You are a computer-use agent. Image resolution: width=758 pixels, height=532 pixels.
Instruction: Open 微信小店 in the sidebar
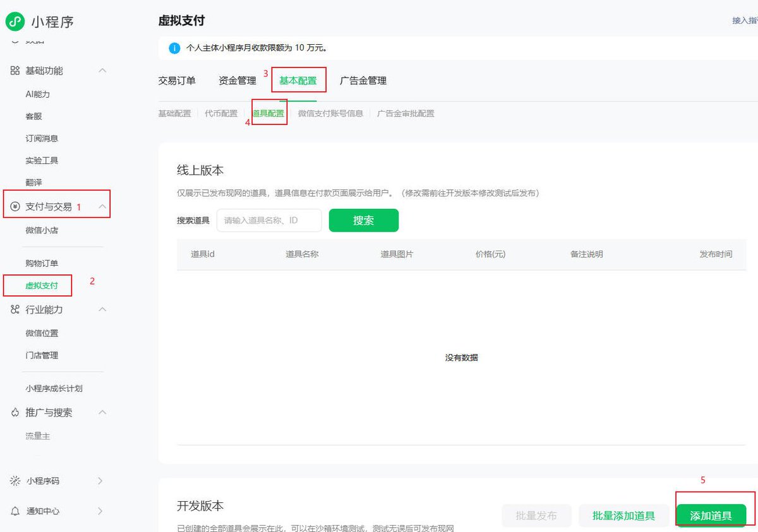42,230
